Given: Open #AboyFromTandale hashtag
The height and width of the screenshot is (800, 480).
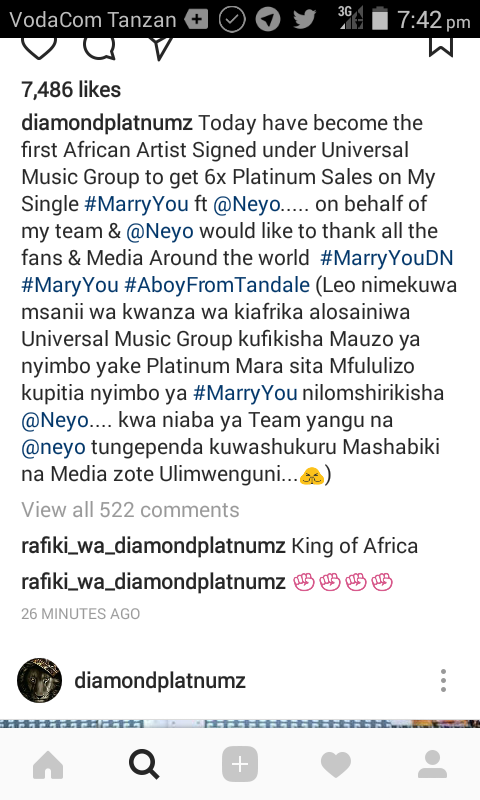Looking at the screenshot, I should click(x=217, y=285).
